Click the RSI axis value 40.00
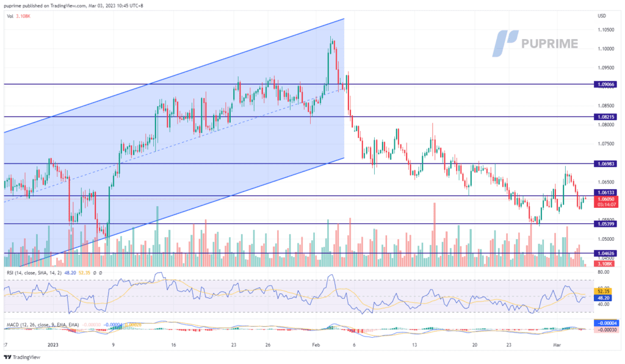Viewport: 625px width, 364px height. (x=604, y=304)
